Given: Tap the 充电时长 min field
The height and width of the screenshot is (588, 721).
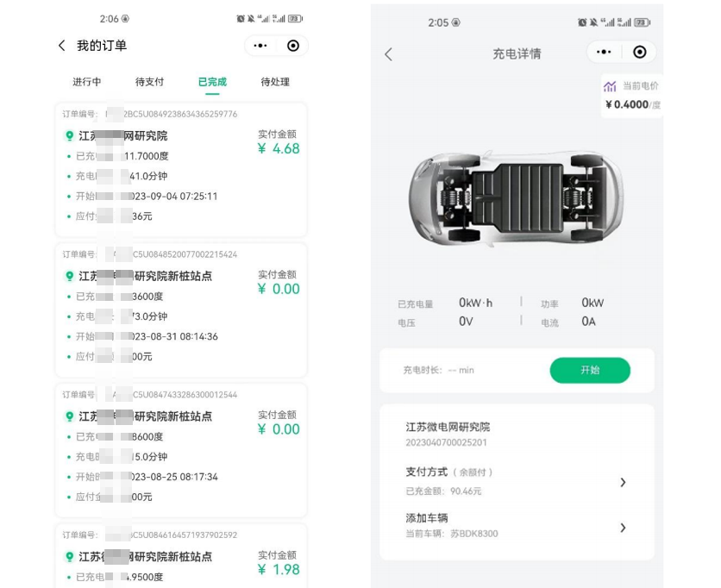Looking at the screenshot, I should (x=439, y=370).
